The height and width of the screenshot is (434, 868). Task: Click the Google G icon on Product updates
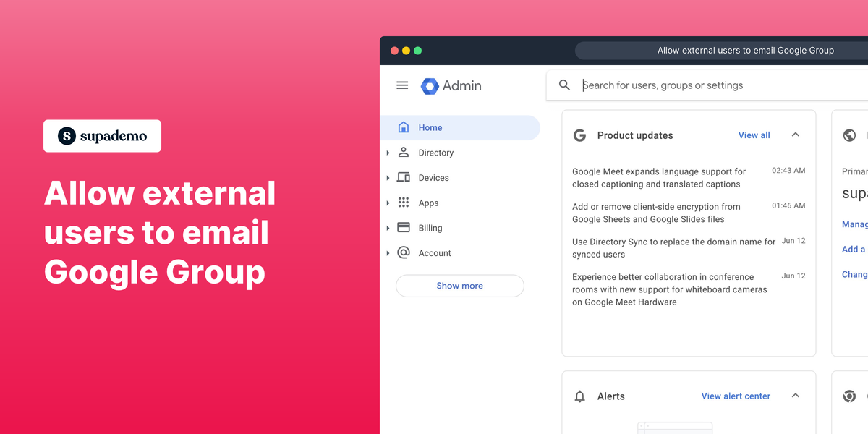[x=579, y=135]
